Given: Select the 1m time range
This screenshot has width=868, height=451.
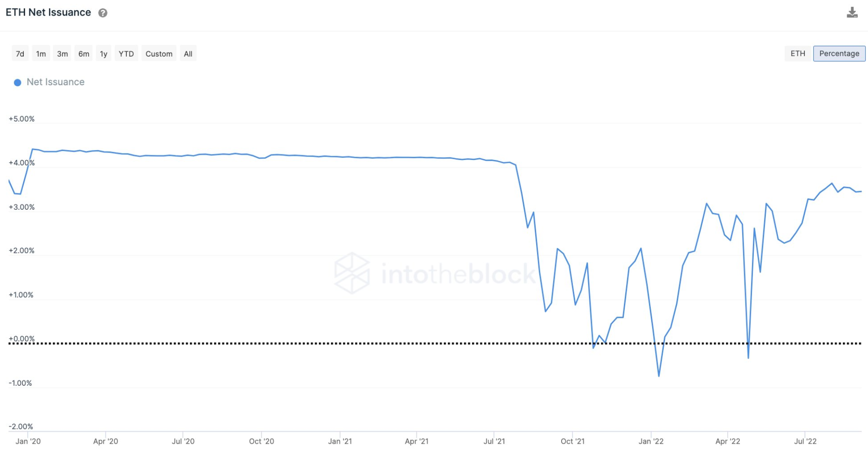Looking at the screenshot, I should pos(41,54).
